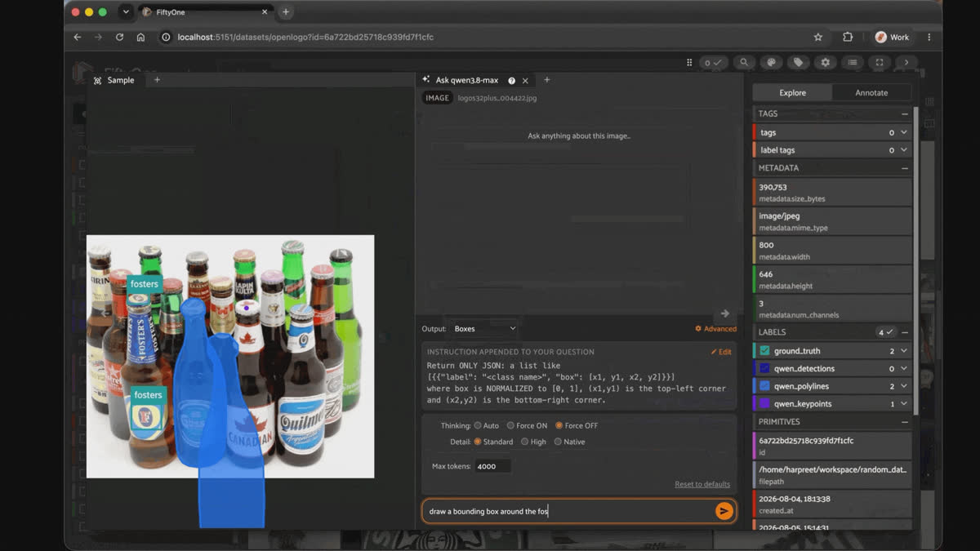Click the gray arrow above Advanced
Viewport: 980px width, 551px height.
click(x=724, y=313)
